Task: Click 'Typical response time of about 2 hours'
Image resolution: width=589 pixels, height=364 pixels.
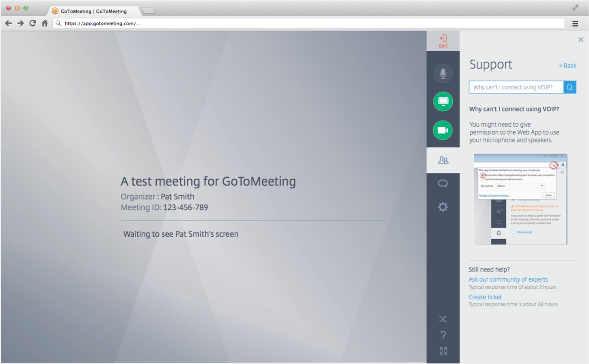Action: (512, 287)
